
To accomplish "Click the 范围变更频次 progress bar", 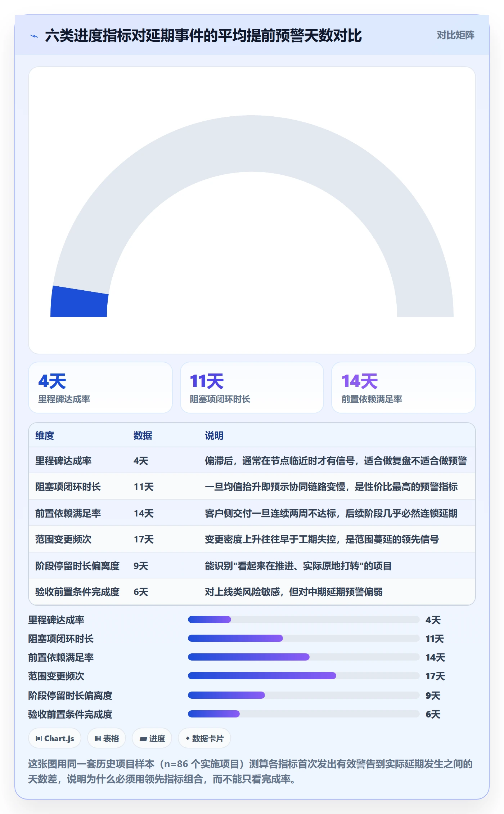I will point(304,676).
